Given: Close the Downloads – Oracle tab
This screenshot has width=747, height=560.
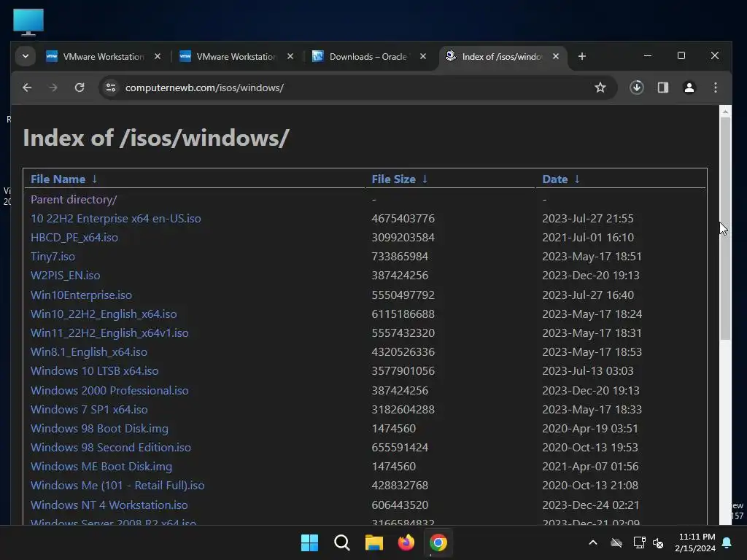Looking at the screenshot, I should (423, 56).
